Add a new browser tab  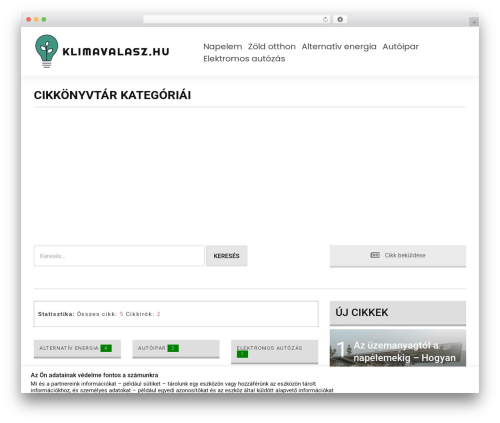coord(474,22)
